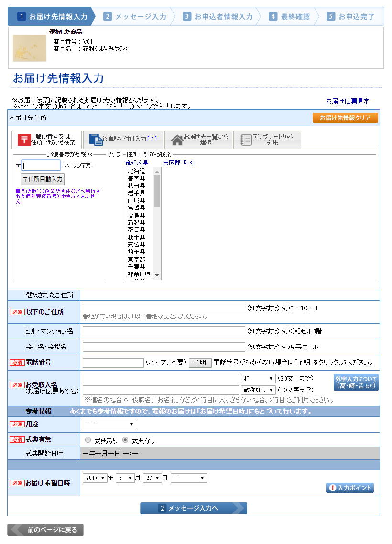Open the お届け伝票見本 link
Screen dimensions: 392x544
[x=348, y=101]
